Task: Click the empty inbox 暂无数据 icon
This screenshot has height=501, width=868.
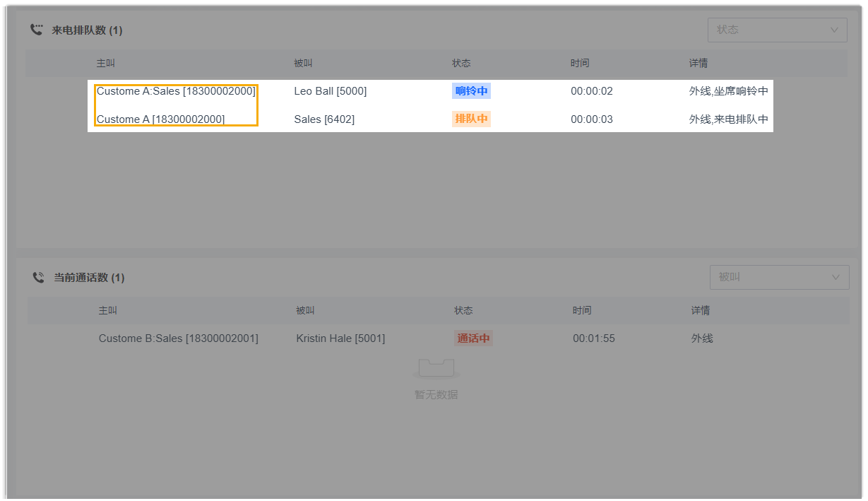Action: tap(436, 368)
